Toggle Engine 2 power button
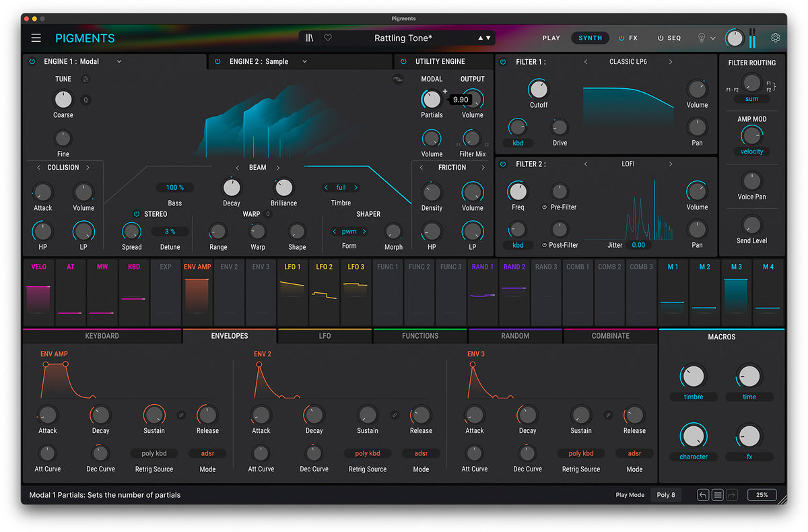This screenshot has height=532, width=808. (217, 61)
